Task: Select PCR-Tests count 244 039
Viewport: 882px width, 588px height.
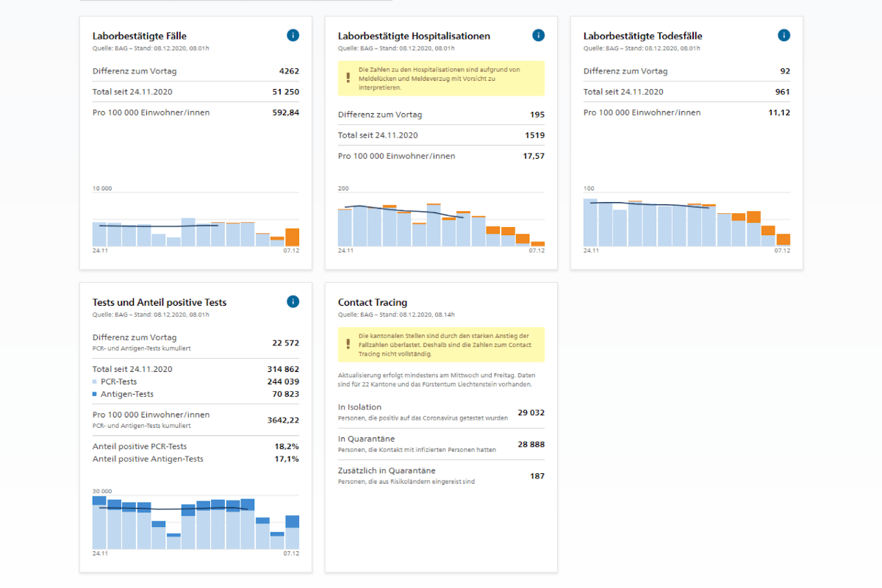Action: coord(283,381)
